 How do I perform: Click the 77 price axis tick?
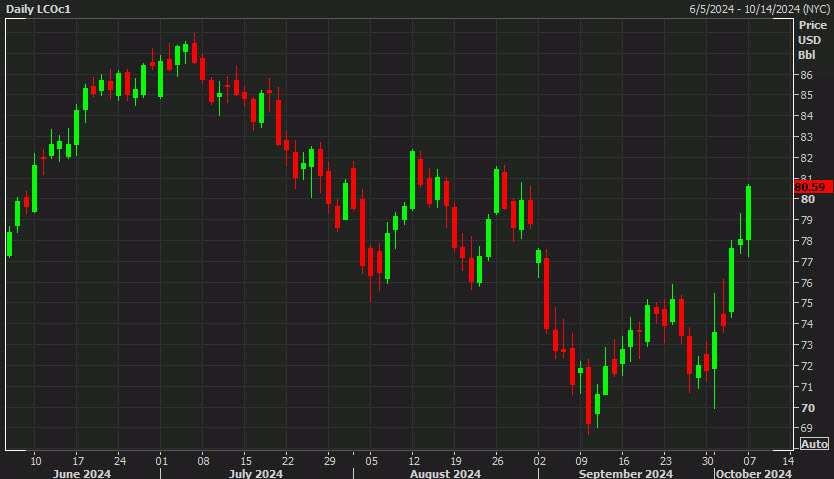[x=806, y=262]
